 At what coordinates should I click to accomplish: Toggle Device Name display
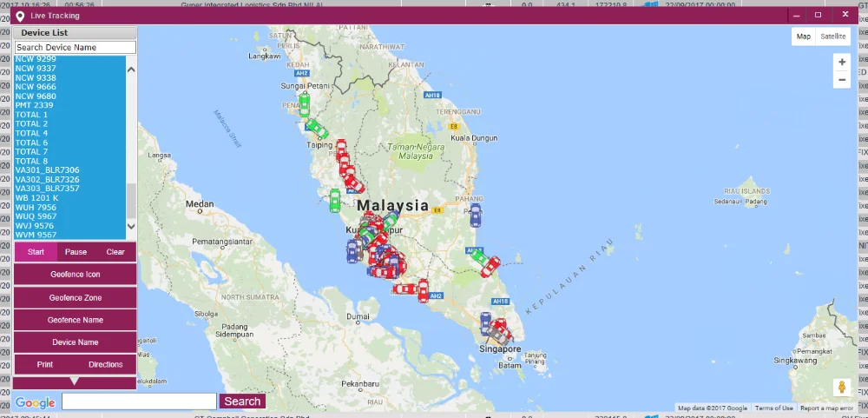[x=75, y=342]
